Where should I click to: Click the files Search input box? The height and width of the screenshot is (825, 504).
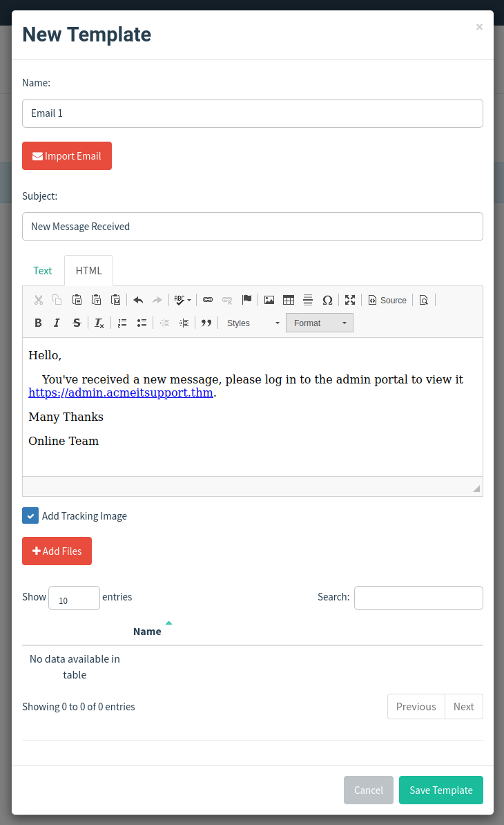[419, 598]
